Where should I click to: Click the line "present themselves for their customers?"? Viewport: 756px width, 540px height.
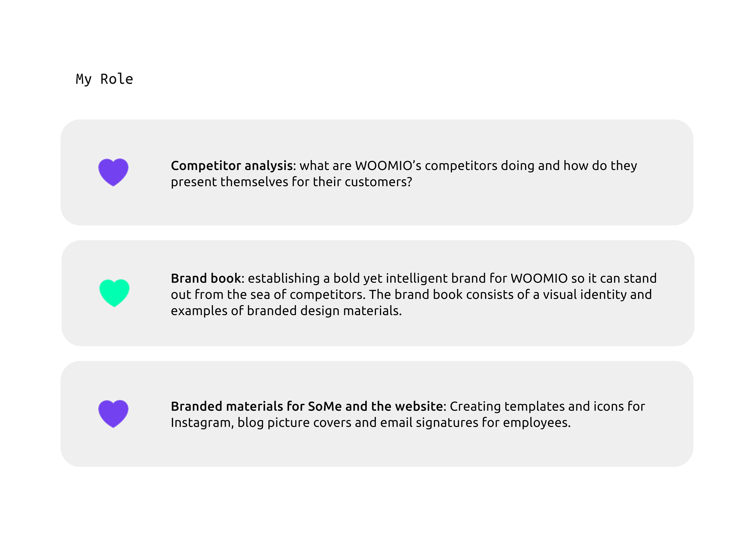[x=291, y=182]
